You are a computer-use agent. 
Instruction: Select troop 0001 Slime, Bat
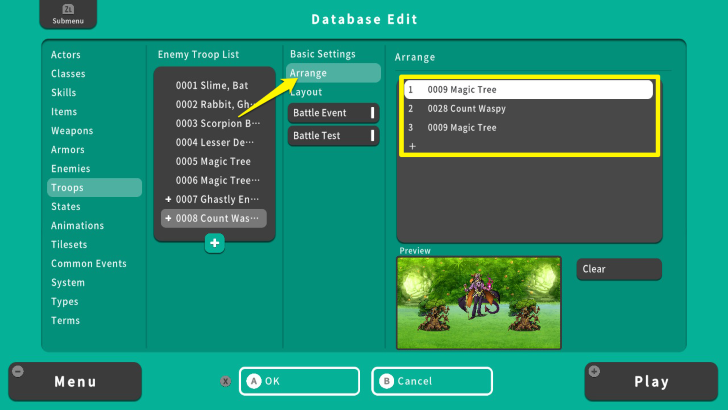point(214,85)
